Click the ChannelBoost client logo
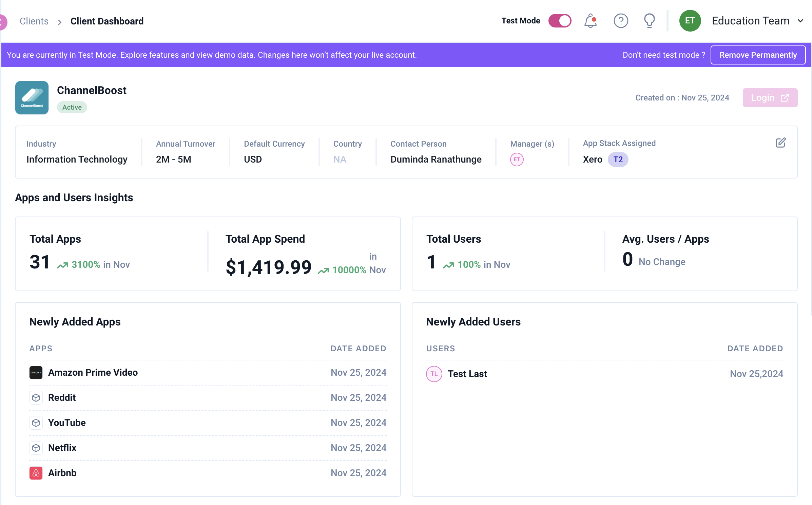 click(x=32, y=98)
